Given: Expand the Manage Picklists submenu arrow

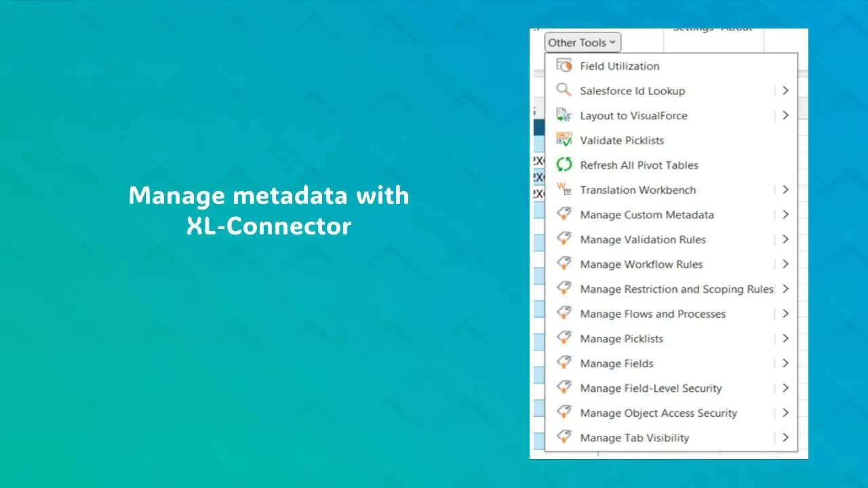Looking at the screenshot, I should (785, 338).
